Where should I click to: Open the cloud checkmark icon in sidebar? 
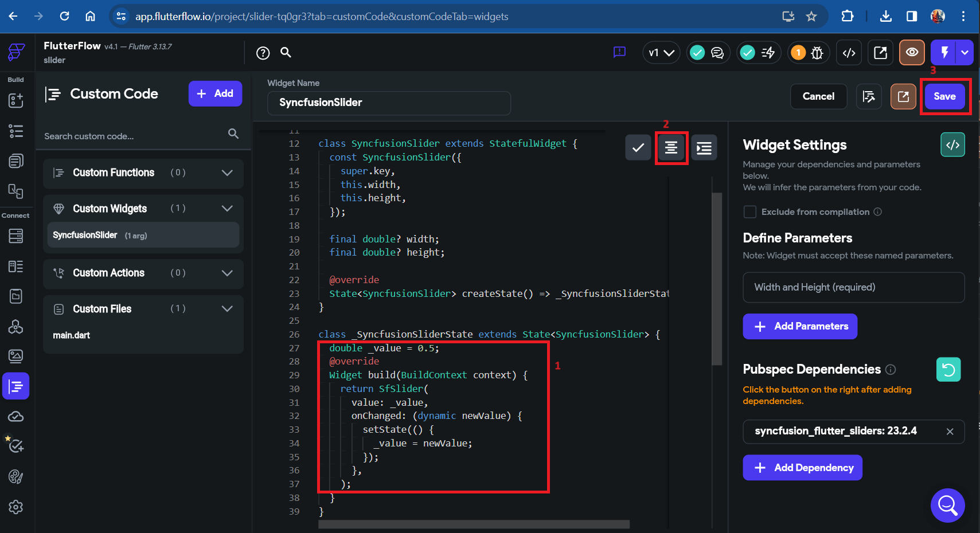(x=16, y=417)
